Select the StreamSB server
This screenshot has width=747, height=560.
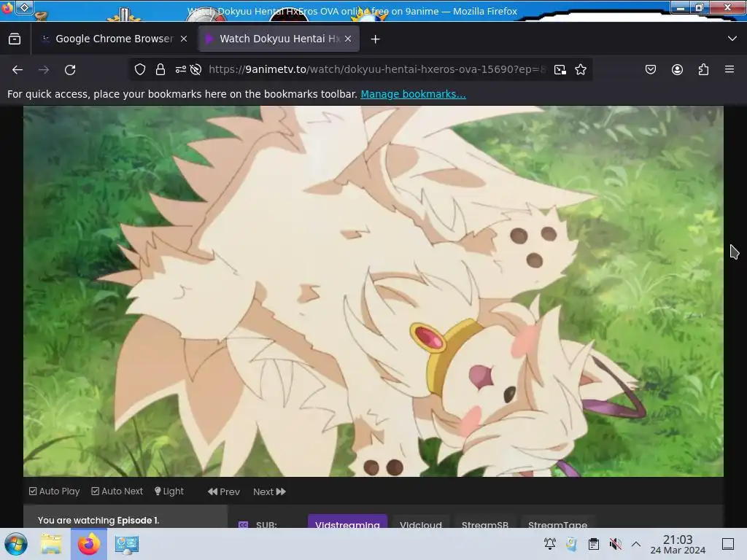click(485, 521)
